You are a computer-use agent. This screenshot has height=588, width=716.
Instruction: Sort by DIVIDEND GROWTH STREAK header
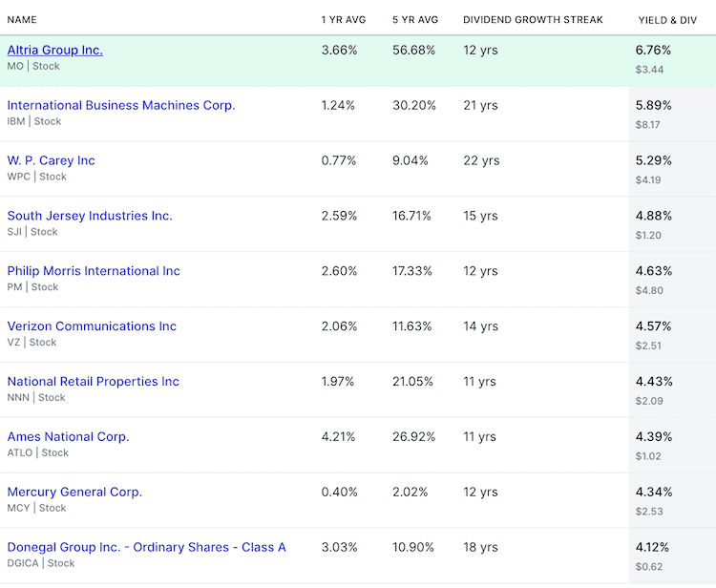(533, 20)
